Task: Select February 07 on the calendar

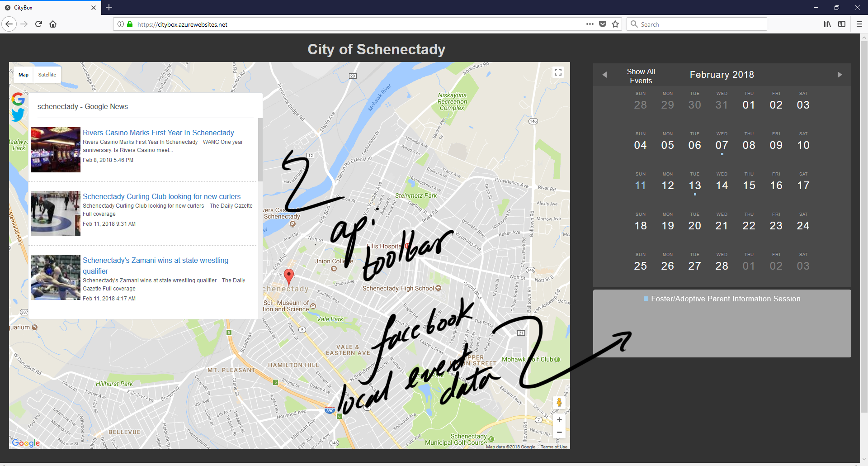Action: [722, 145]
